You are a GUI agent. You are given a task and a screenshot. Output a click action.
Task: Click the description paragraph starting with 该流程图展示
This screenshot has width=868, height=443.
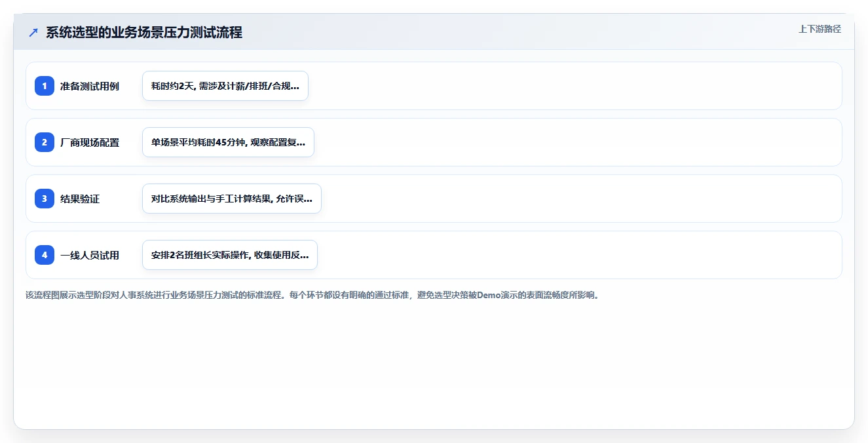312,295
